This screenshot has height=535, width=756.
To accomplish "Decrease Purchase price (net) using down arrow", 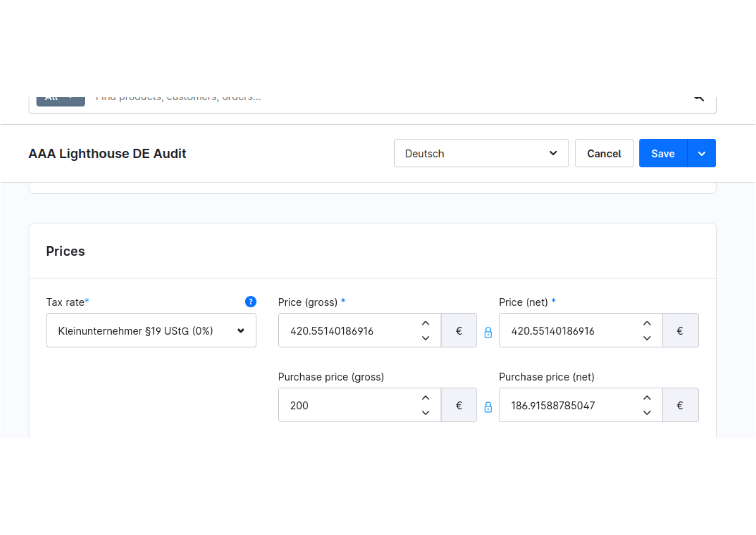I will point(647,413).
